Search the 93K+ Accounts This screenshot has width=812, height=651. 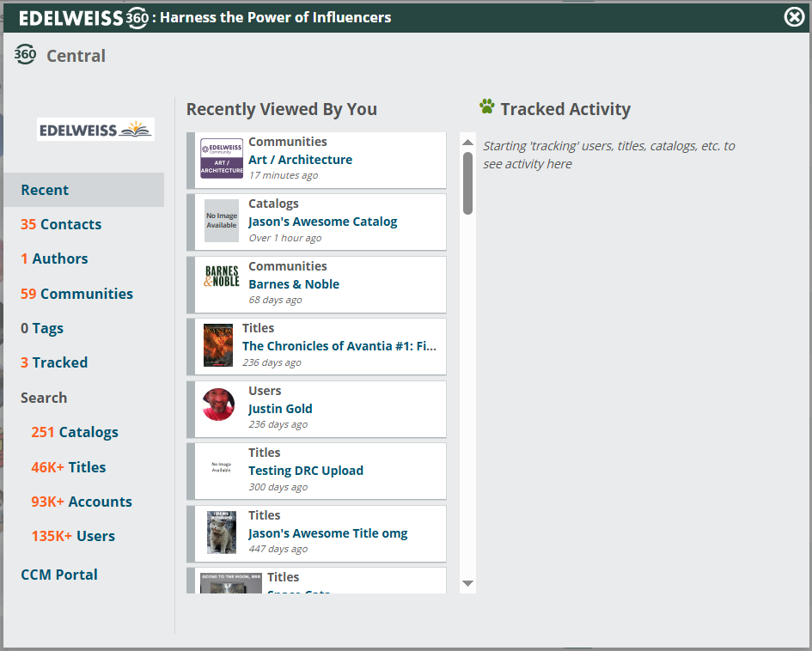point(82,502)
